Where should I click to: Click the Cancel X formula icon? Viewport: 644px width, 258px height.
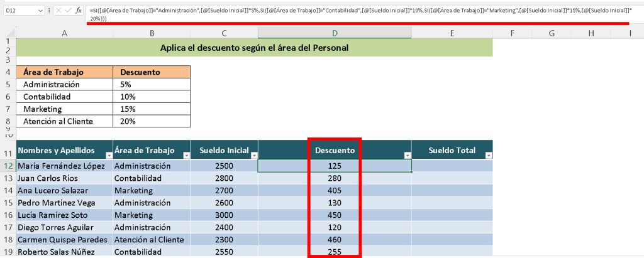(58, 11)
